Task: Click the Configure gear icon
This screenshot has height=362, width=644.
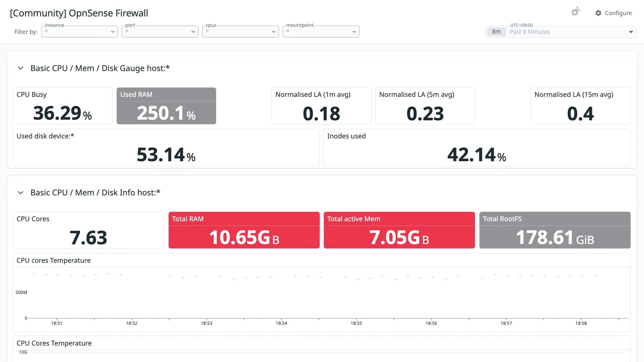Action: click(x=598, y=13)
